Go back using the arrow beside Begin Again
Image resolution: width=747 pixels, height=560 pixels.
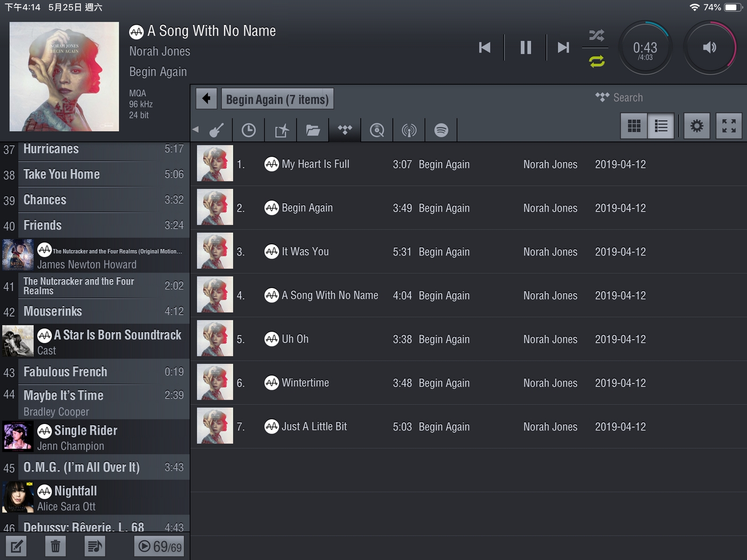[x=206, y=99]
